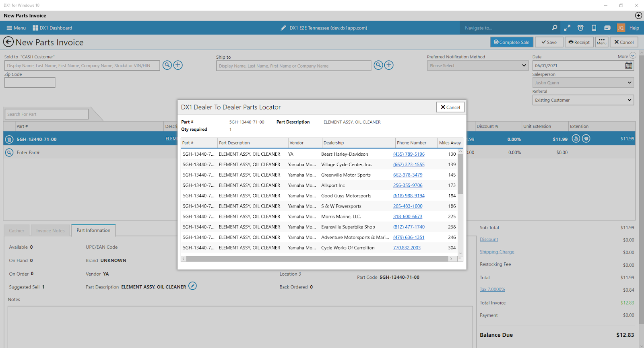Click the search icon beside Enter Part#
Screen dimensions: 644x348
click(x=9, y=152)
